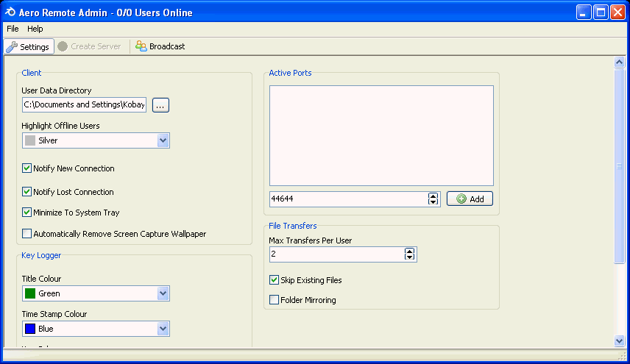Click the Broadcast toolbar button
This screenshot has height=364, width=630.
coord(160,46)
